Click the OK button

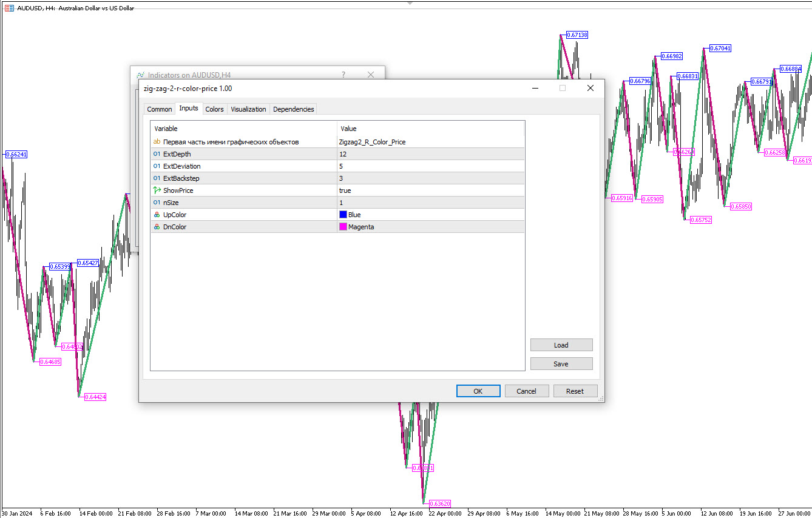coord(478,391)
